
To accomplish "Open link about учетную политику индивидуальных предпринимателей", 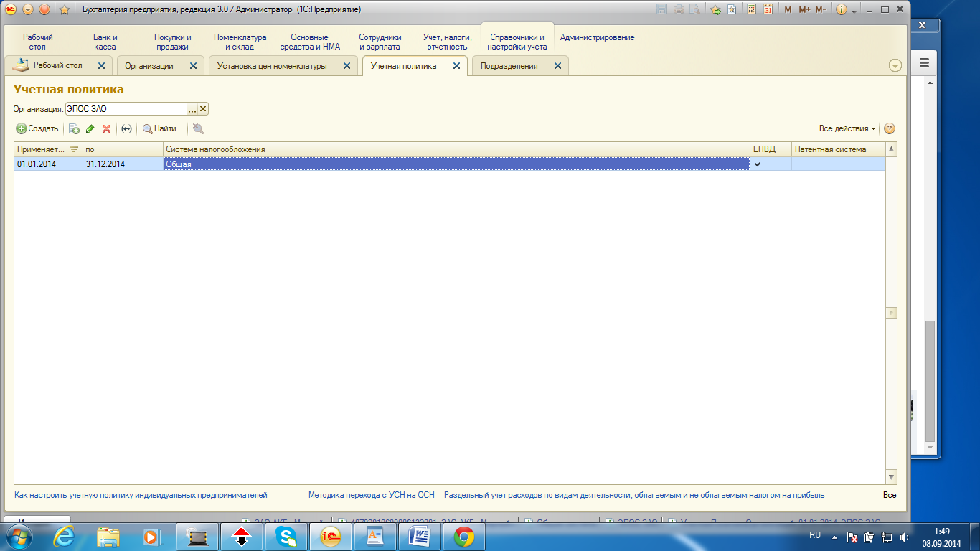I will (x=141, y=495).
